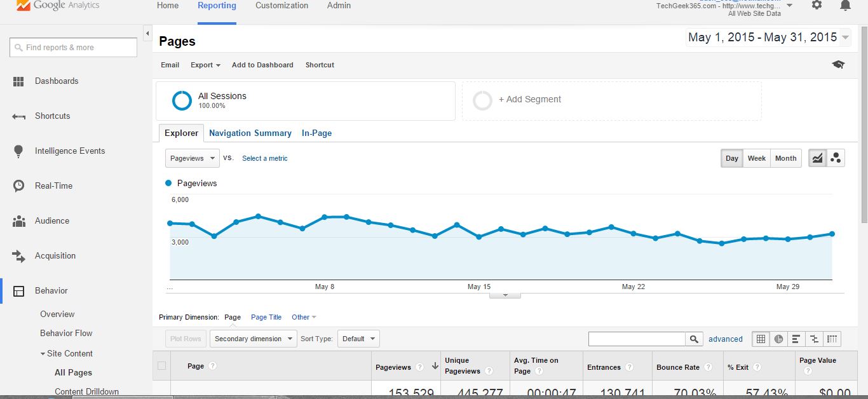868x399 pixels.
Task: Toggle the chart to Week granularity
Action: pos(756,158)
